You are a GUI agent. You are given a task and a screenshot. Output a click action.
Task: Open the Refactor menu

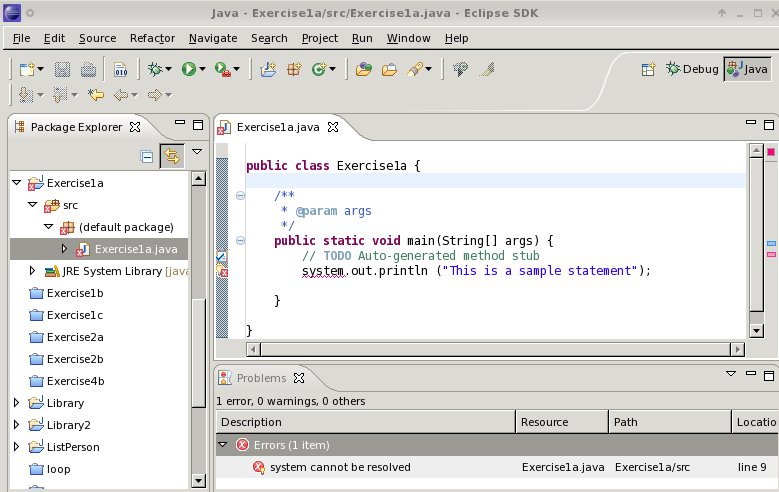tap(152, 38)
